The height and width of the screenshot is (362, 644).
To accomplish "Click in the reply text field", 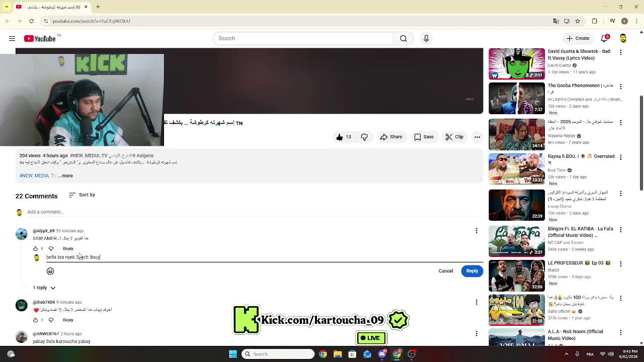I will [x=265, y=257].
